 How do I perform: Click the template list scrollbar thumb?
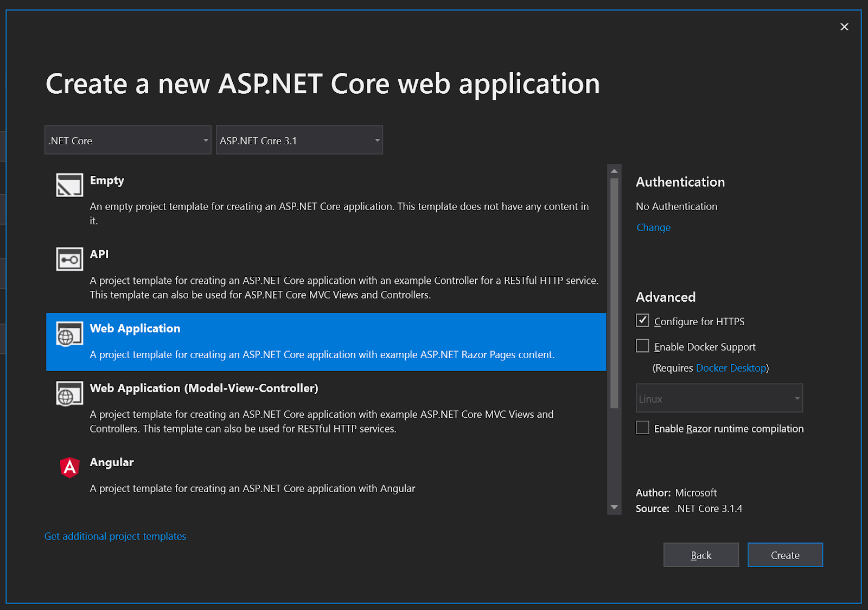coord(614,293)
